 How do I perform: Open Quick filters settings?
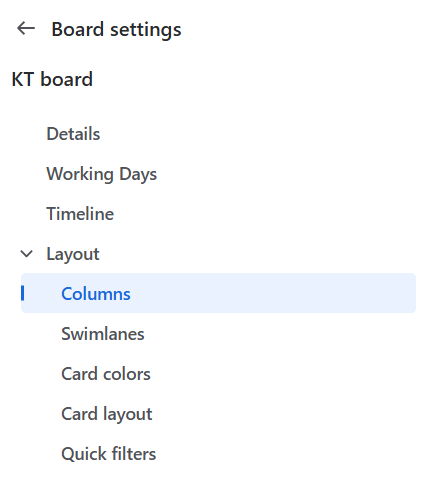(x=109, y=454)
